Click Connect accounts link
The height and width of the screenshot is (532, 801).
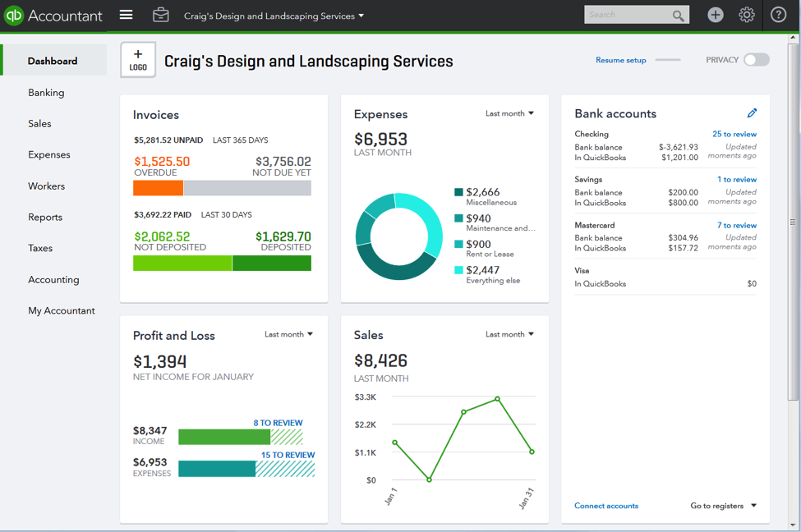(606, 506)
